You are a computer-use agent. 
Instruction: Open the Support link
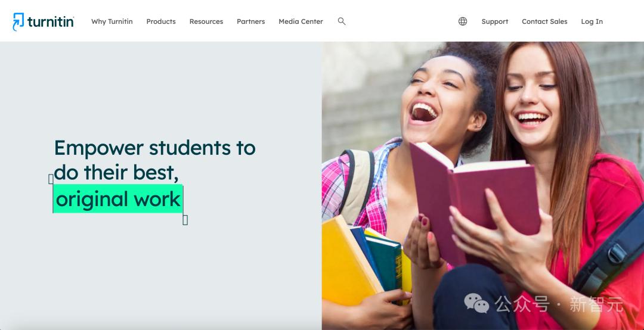point(494,21)
